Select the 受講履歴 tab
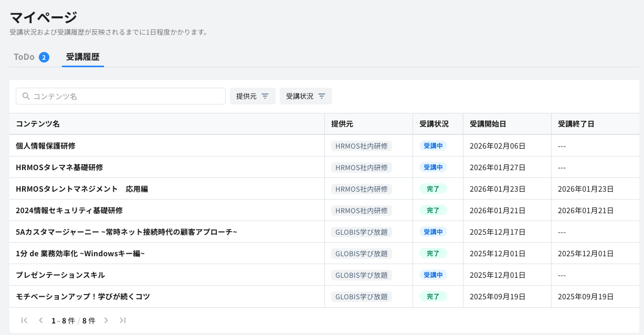Image resolution: width=644 pixels, height=335 pixels. pos(82,57)
